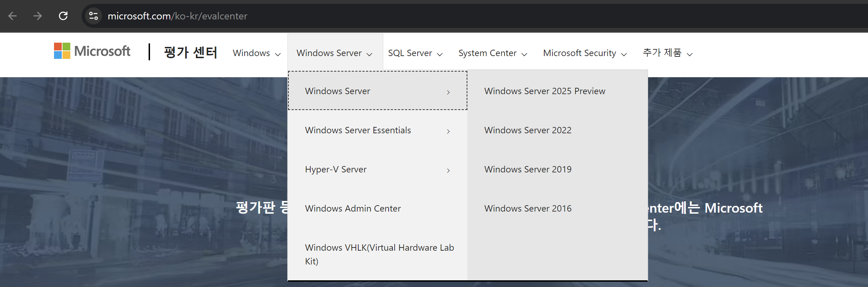Open site information icon in address bar
Image resolution: width=868 pixels, height=287 pixels.
tap(94, 16)
